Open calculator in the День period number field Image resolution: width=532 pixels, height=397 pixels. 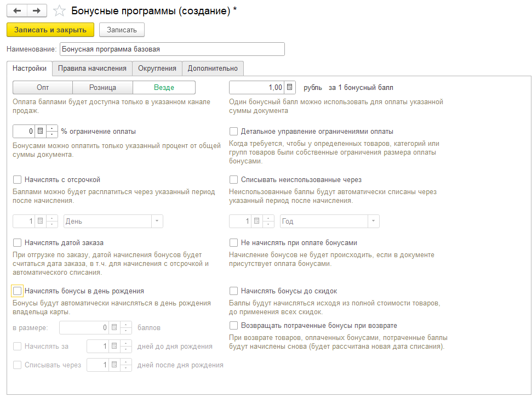[40, 221]
